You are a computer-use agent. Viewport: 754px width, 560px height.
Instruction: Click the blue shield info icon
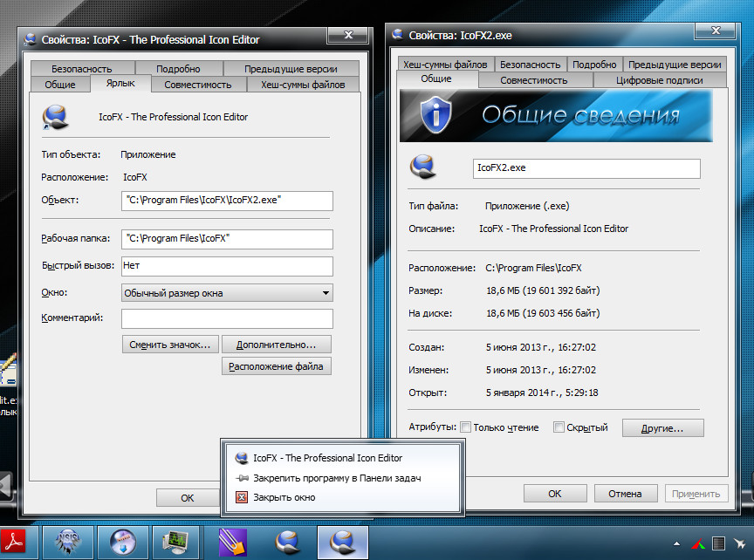tap(433, 116)
